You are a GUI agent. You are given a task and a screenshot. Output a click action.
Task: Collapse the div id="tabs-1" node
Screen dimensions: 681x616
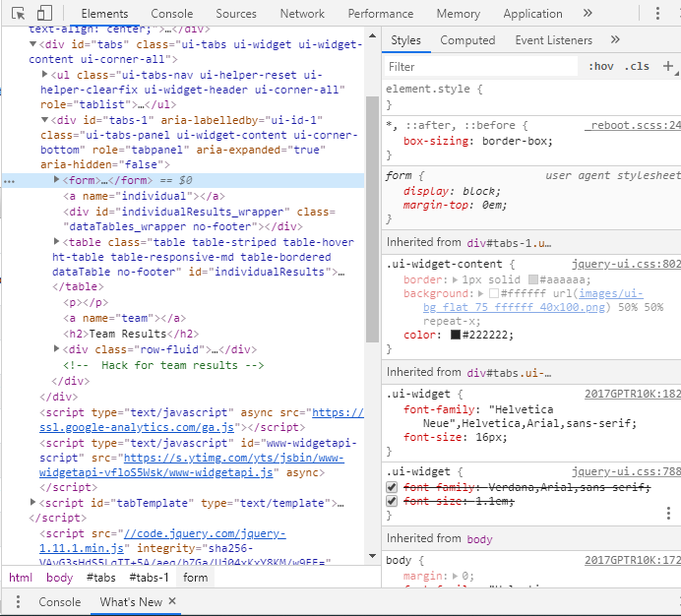[44, 119]
